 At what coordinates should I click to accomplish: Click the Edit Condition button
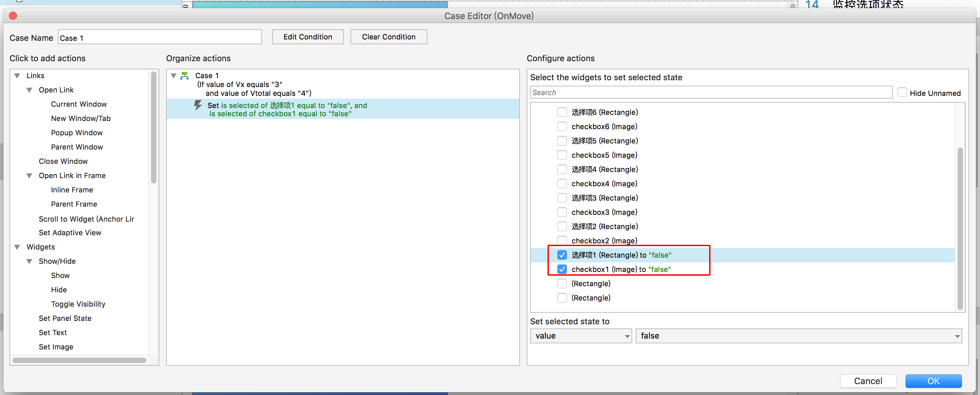307,37
